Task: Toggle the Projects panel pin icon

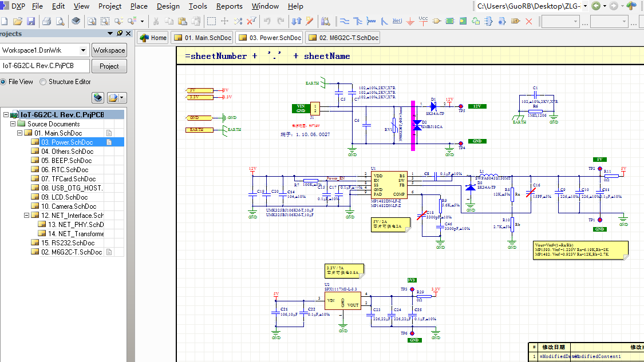Action: (120, 33)
